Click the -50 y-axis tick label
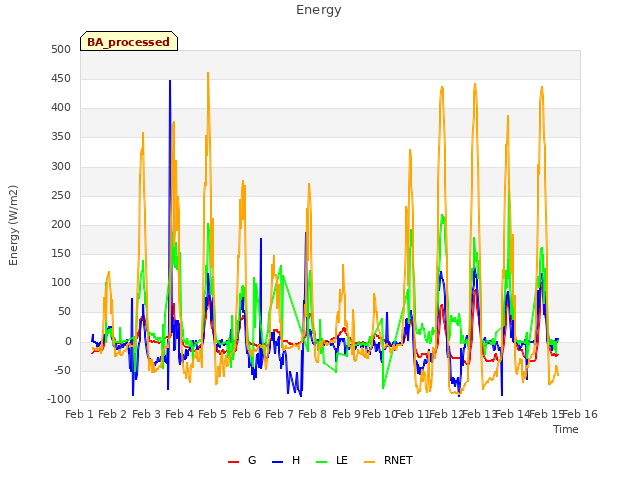 pos(62,371)
